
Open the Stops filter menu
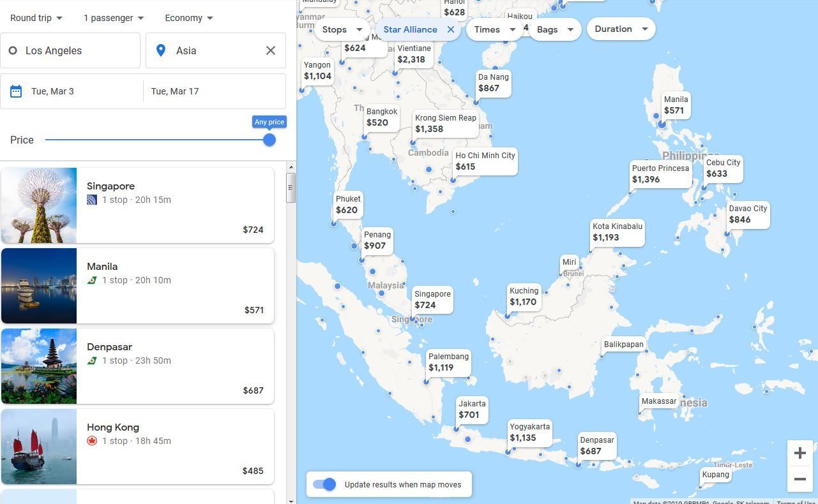pos(342,29)
